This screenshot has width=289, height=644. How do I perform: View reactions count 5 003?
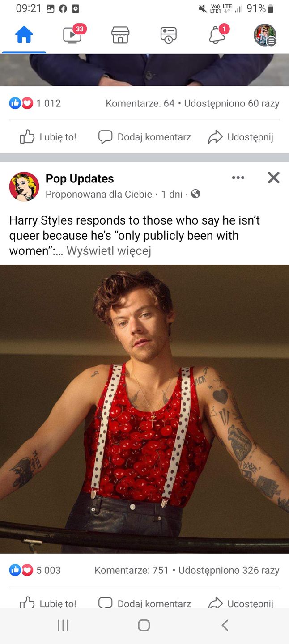tap(35, 570)
